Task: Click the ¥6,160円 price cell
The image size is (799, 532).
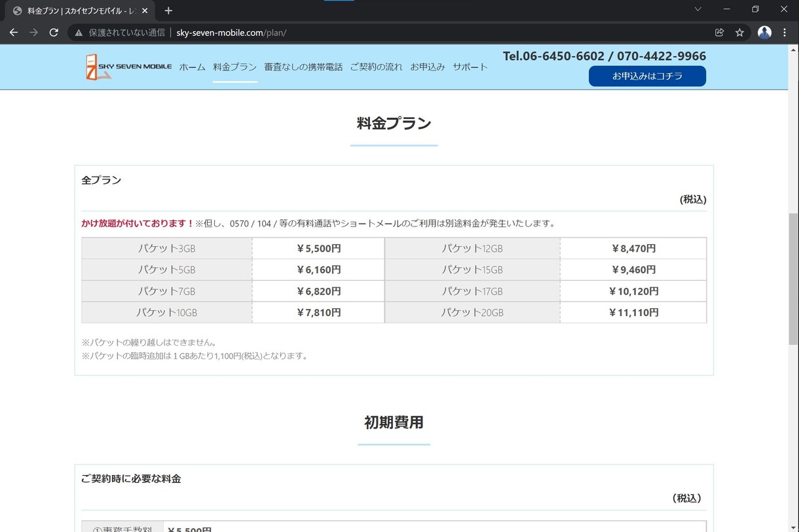Action: [318, 270]
